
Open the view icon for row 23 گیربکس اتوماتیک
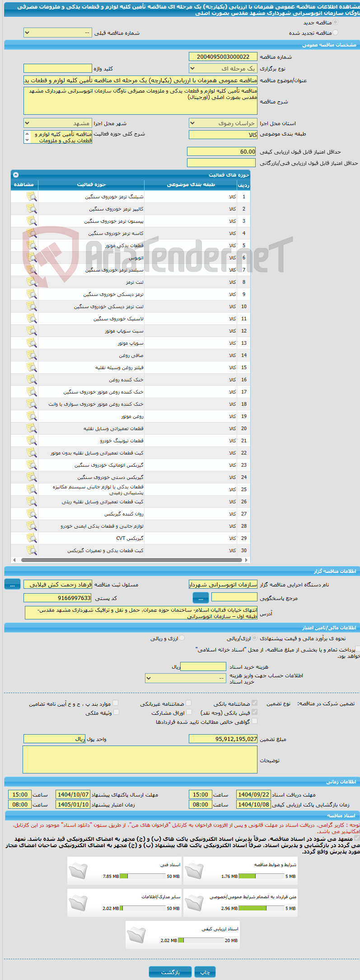point(31,465)
